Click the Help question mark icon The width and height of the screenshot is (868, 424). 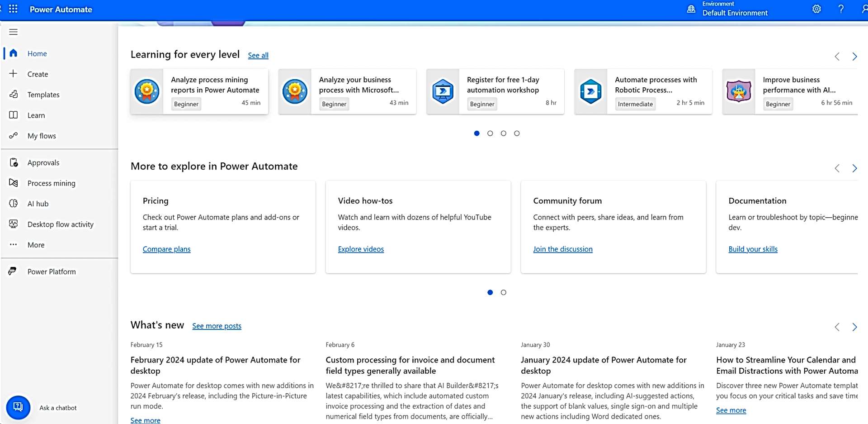841,9
